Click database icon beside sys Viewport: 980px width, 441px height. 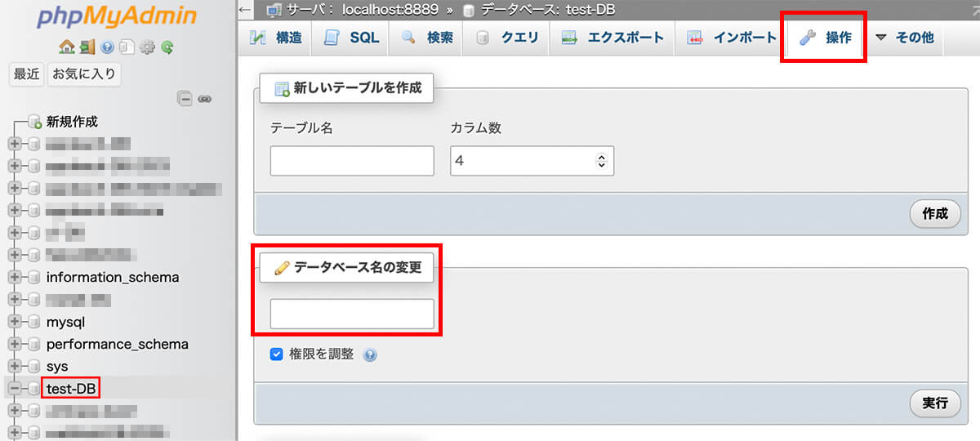(33, 366)
